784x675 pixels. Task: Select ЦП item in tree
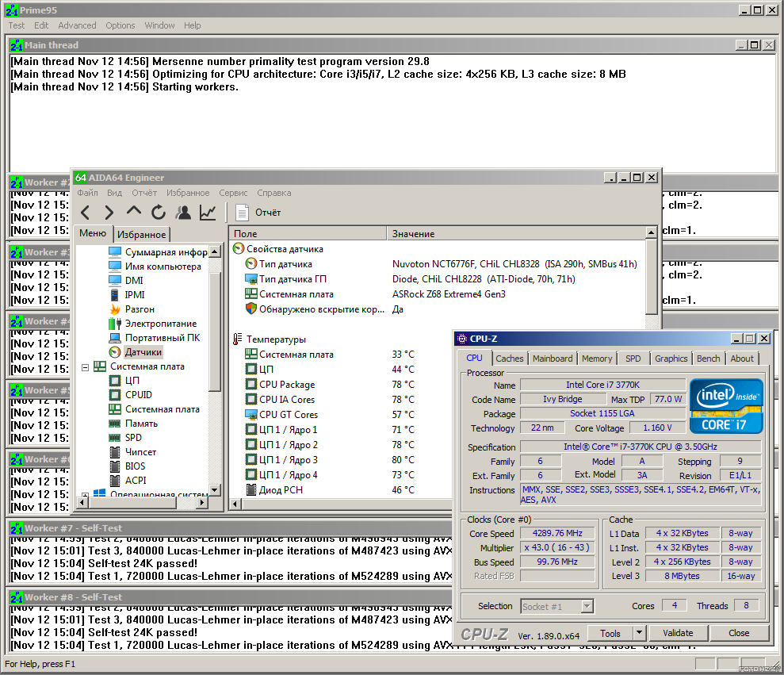(x=124, y=380)
